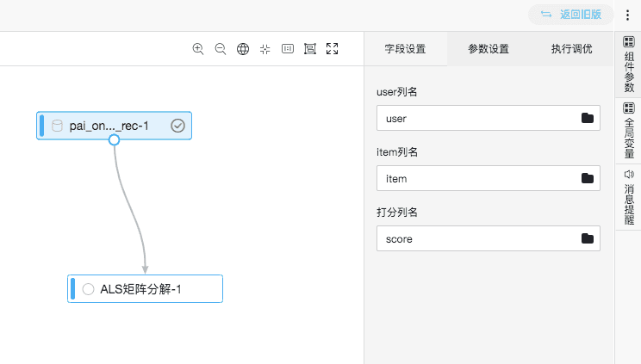Viewport: 641px width, 364px height.
Task: Open folder picker for user column
Action: coord(588,118)
